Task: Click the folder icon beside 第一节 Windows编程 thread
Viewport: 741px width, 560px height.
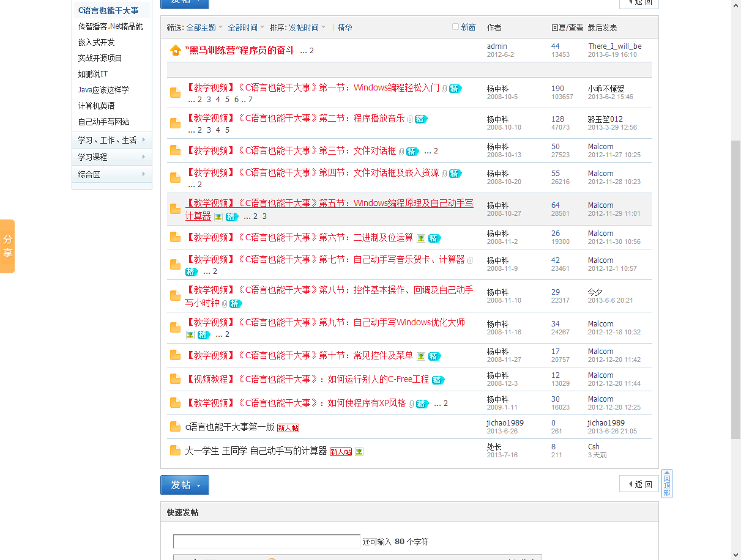Action: click(x=175, y=94)
